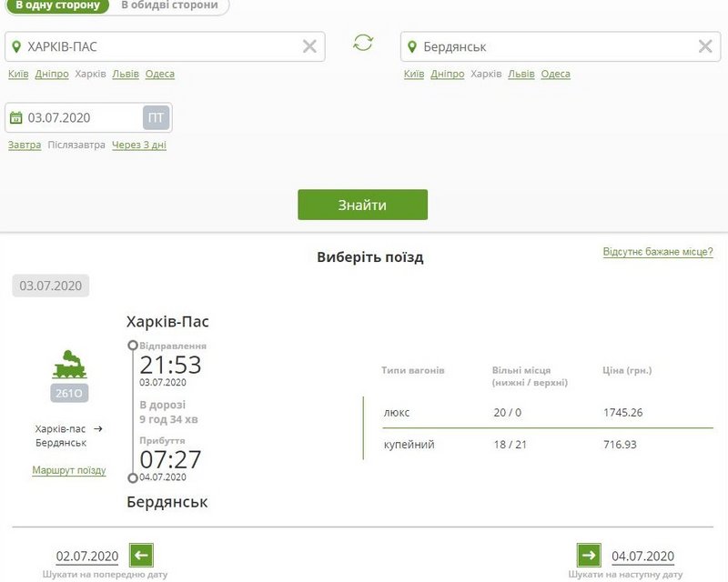
Task: Select the купейний carriage row
Action: pyautogui.click(x=537, y=444)
